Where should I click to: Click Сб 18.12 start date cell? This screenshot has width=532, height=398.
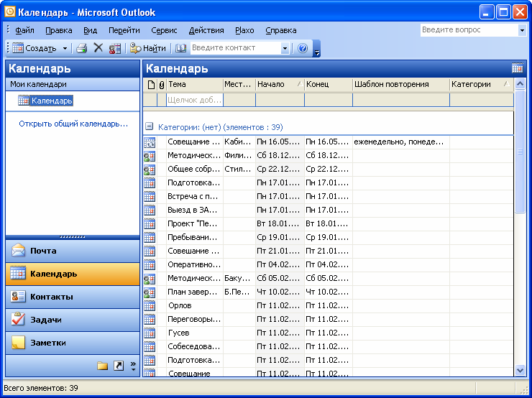coord(280,156)
